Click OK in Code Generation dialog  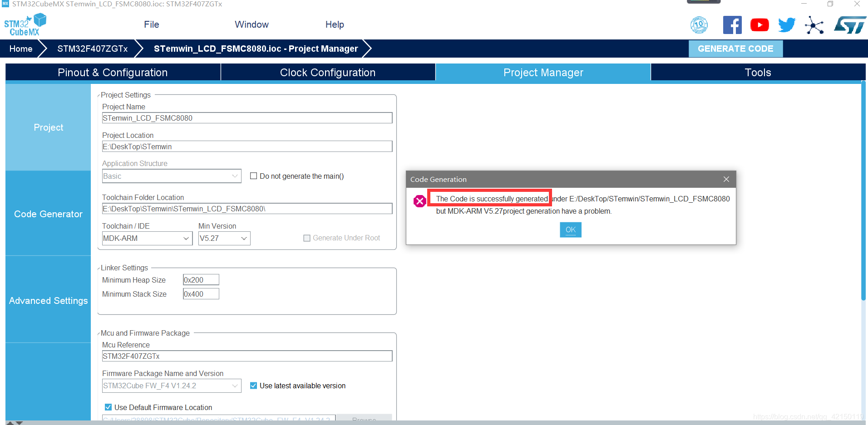[571, 230]
